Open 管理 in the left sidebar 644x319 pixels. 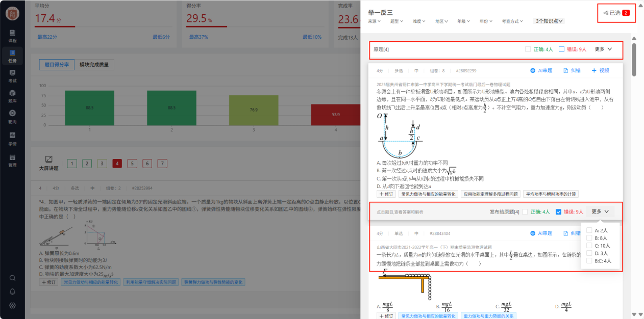pos(12,161)
